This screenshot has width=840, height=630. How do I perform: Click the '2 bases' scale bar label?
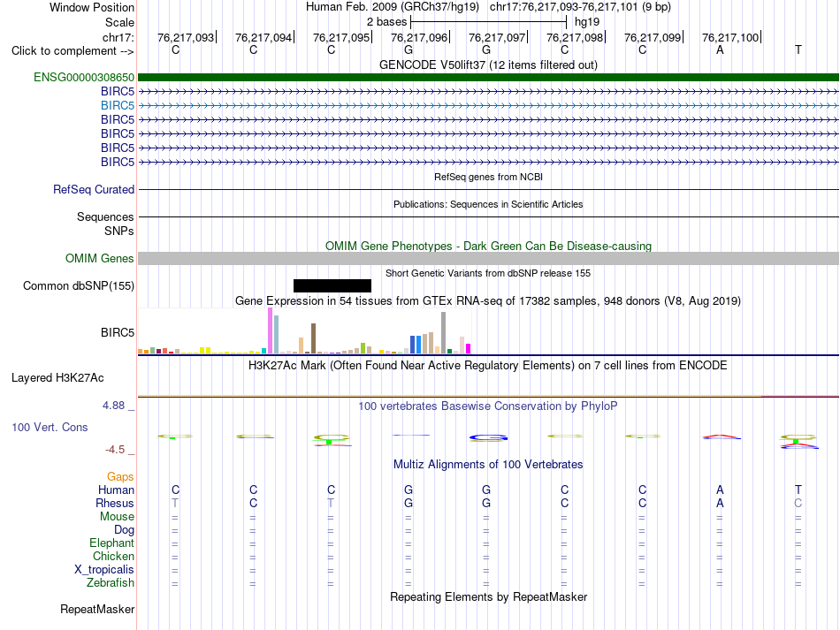tap(386, 22)
